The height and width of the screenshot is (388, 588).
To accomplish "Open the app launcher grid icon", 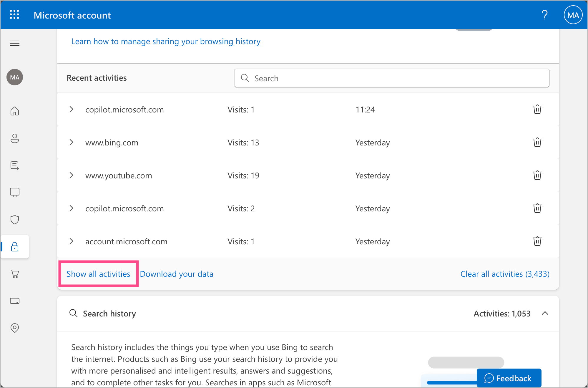I will pos(14,15).
